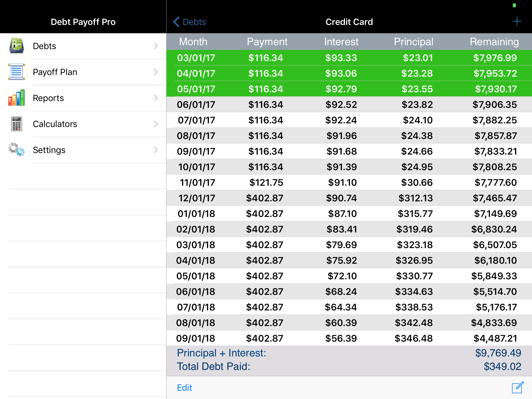Click the Settings gears icon
The height and width of the screenshot is (399, 532).
click(x=17, y=150)
